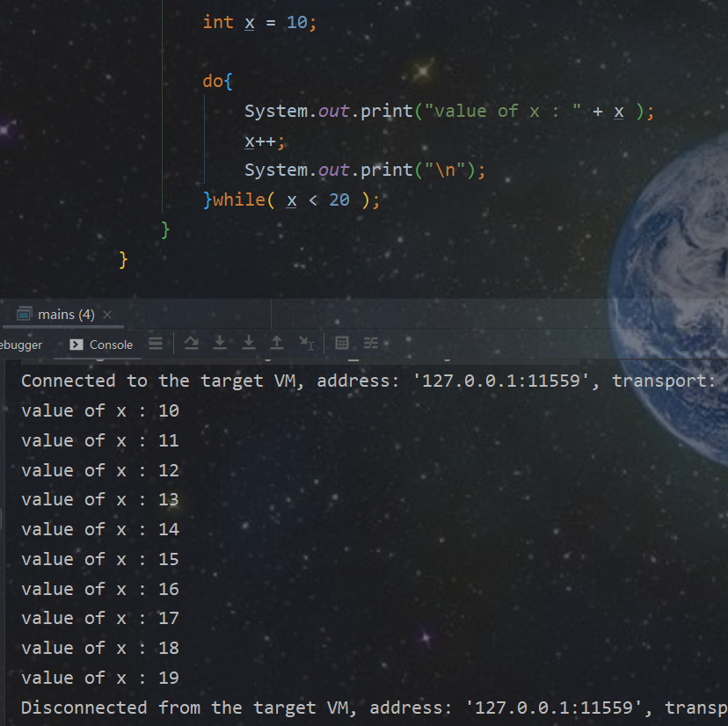Switch to the Debugger tab
Viewport: 728px width, 726px height.
click(x=21, y=345)
